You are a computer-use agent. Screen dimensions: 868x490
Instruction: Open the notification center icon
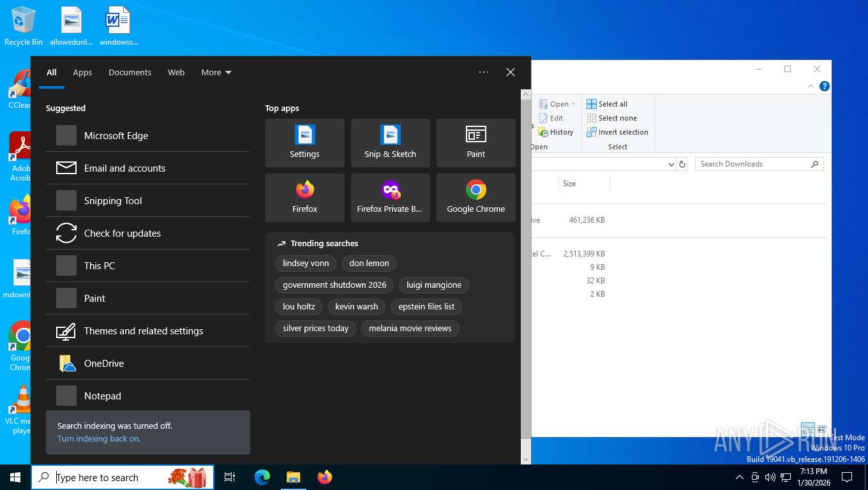coord(847,477)
